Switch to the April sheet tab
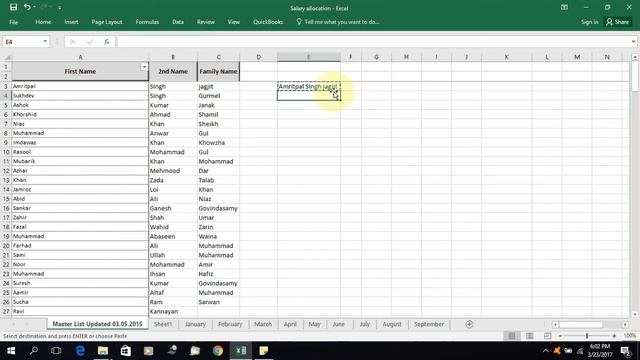The image size is (640, 360). coord(290,324)
